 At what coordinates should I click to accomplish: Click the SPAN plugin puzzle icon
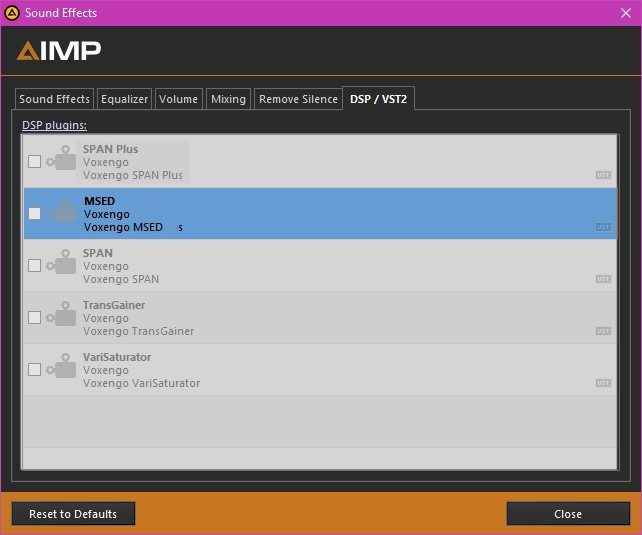[61, 262]
